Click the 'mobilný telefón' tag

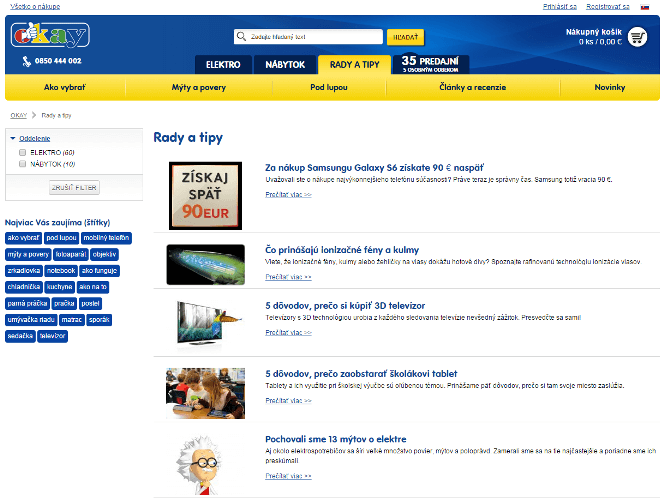[106, 238]
